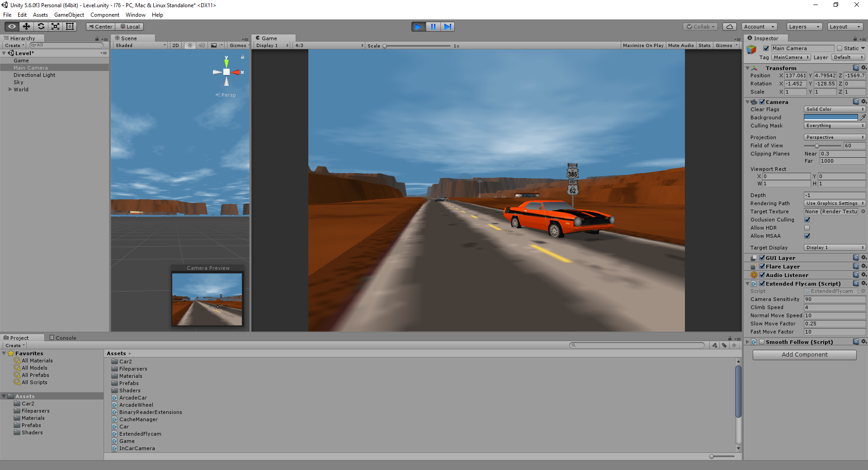Switch to the Console tab
This screenshot has height=470, width=868.
63,338
